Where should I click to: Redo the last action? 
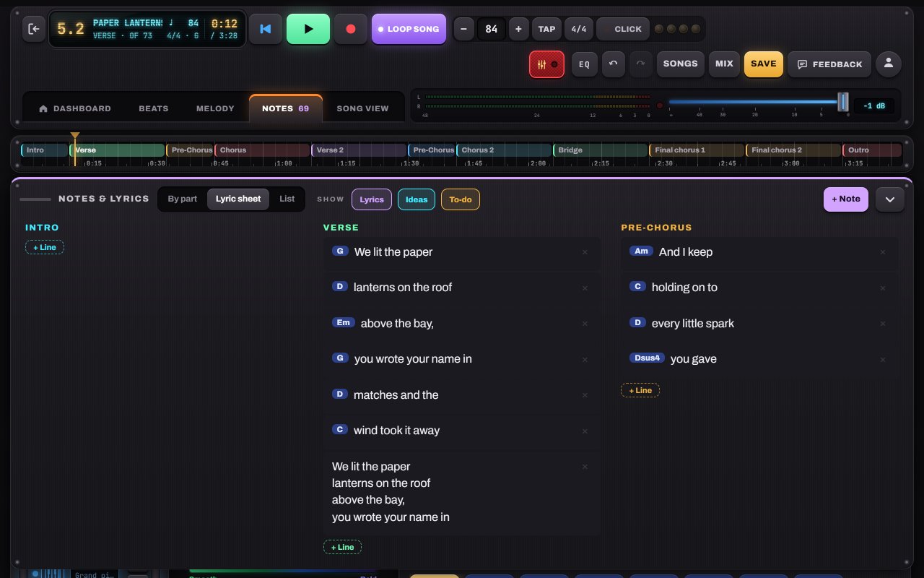click(x=640, y=64)
